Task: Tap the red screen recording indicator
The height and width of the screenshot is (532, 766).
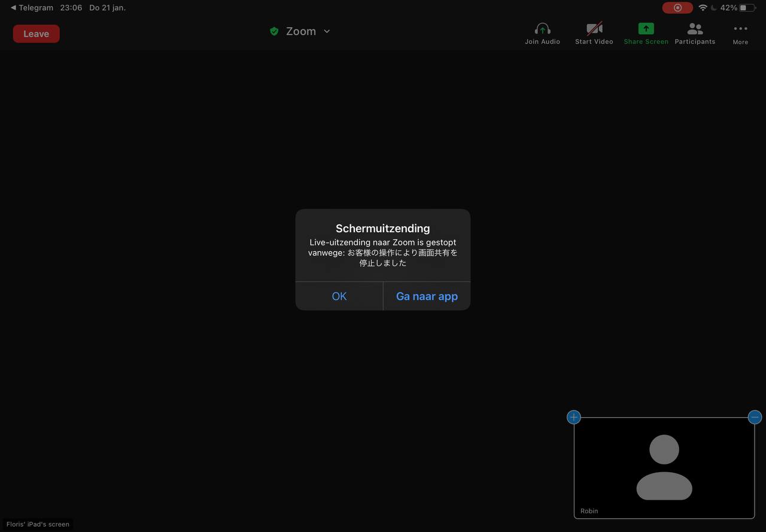Action: [677, 8]
